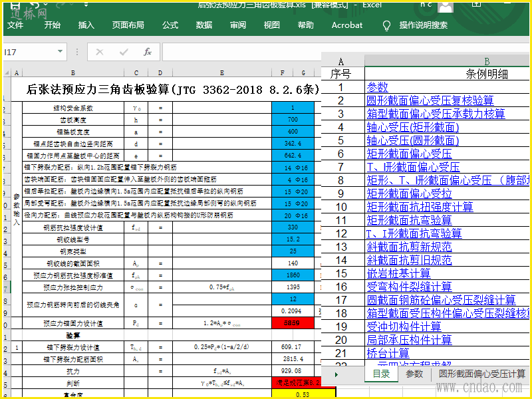Select the 齿板高度 label cell
The height and width of the screenshot is (399, 532).
pos(73,120)
